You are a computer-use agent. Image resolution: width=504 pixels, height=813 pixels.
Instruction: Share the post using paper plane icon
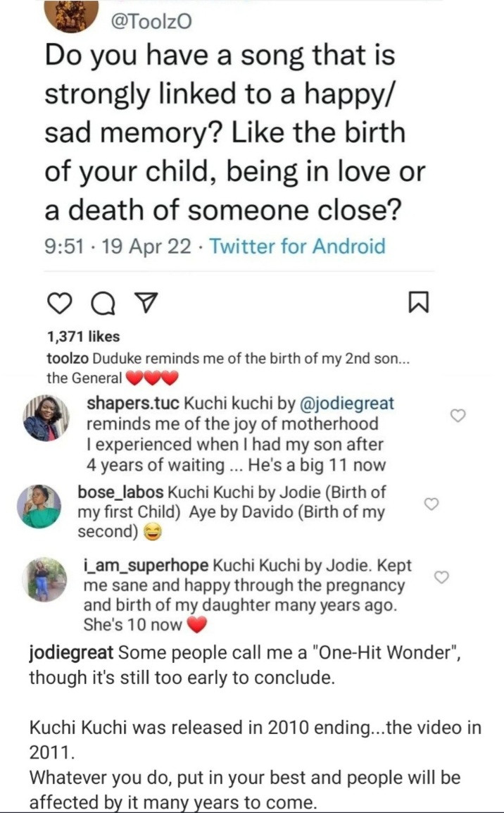(x=144, y=303)
